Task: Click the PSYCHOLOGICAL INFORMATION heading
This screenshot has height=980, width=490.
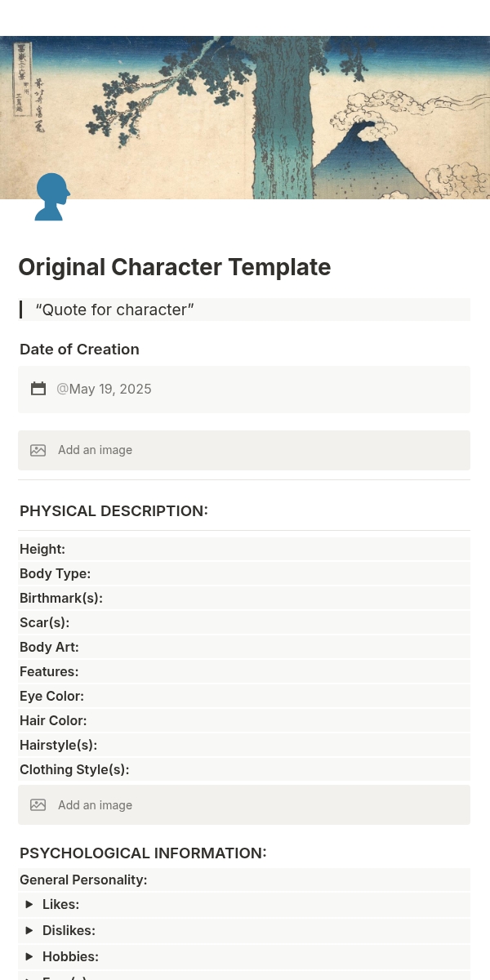Action: point(143,853)
